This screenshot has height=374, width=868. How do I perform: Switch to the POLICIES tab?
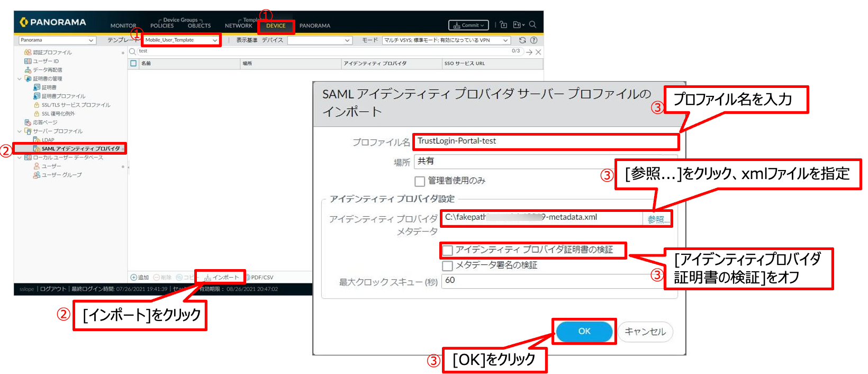click(x=162, y=25)
